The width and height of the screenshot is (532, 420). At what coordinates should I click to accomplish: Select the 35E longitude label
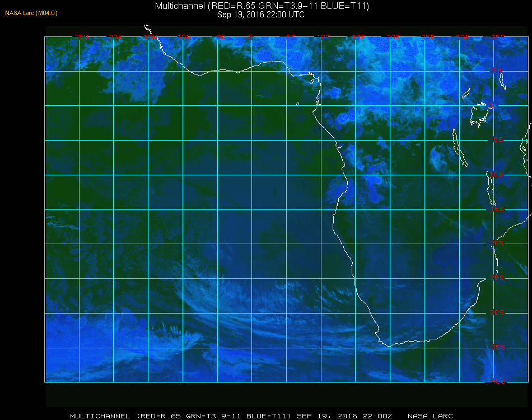[498, 37]
